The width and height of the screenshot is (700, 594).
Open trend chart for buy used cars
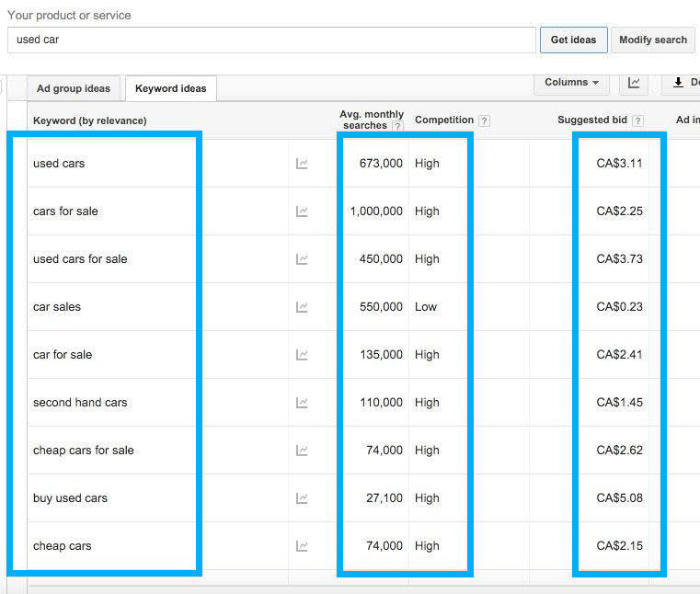[302, 498]
